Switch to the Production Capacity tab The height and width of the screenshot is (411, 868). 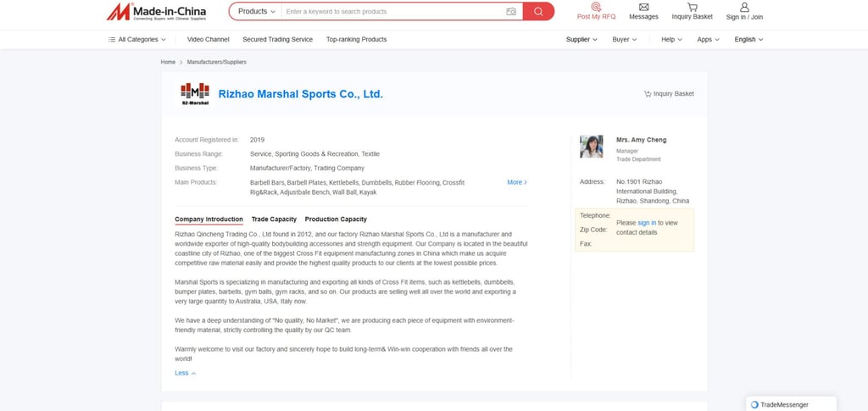tap(336, 219)
